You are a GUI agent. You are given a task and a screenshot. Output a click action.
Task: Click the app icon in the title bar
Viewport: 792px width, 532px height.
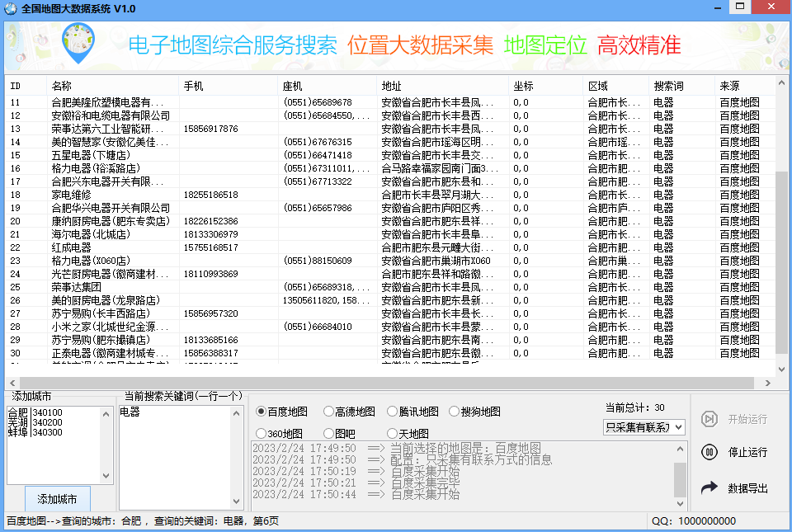point(12,8)
